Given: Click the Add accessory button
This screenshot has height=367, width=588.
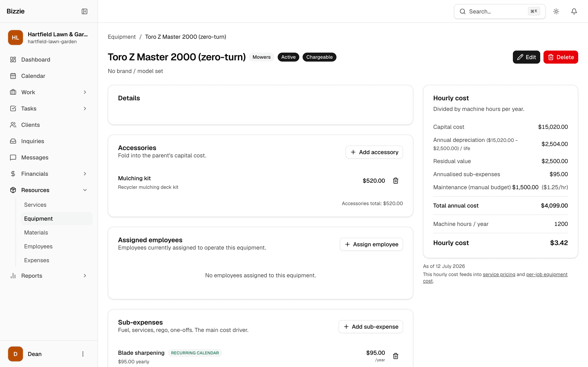Looking at the screenshot, I should pyautogui.click(x=374, y=152).
